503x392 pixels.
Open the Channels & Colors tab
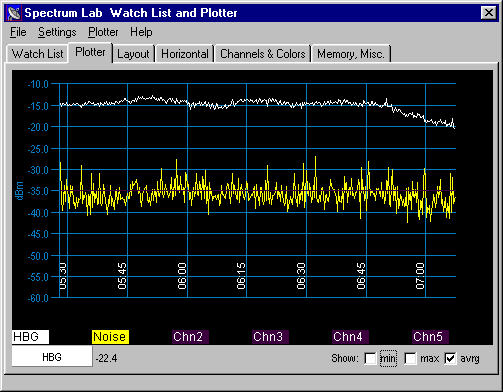(x=263, y=54)
